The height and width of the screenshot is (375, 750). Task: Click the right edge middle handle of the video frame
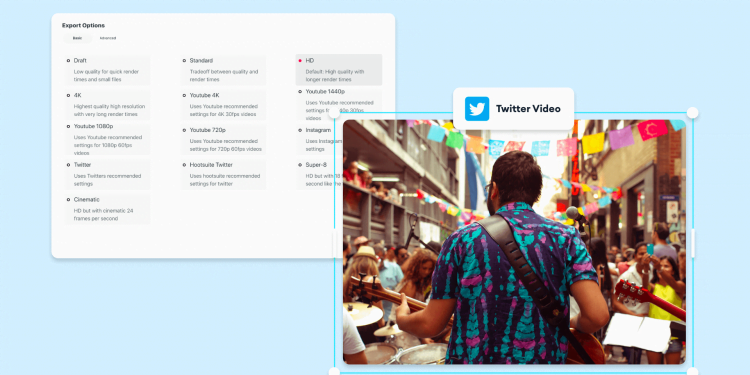[693, 243]
